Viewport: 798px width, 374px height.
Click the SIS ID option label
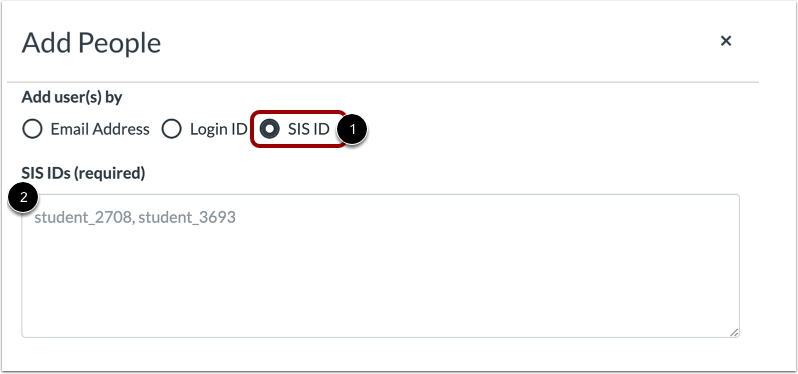[308, 129]
